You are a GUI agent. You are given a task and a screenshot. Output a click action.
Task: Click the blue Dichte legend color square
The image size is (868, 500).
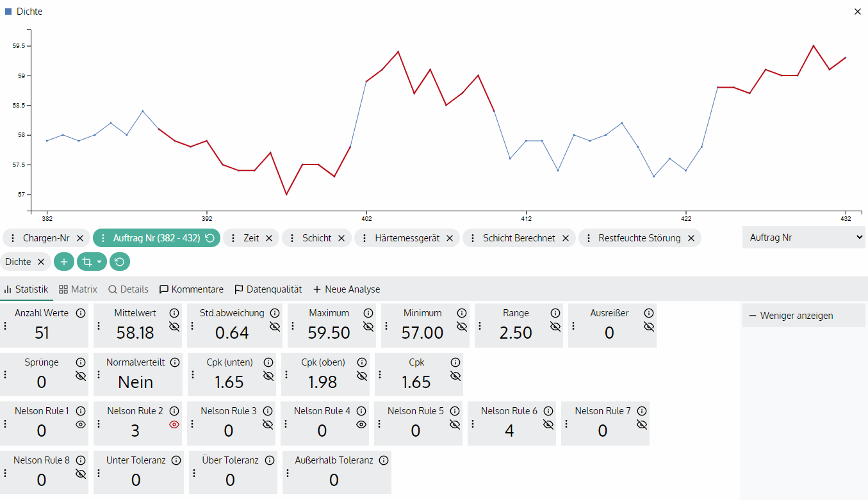click(x=8, y=12)
